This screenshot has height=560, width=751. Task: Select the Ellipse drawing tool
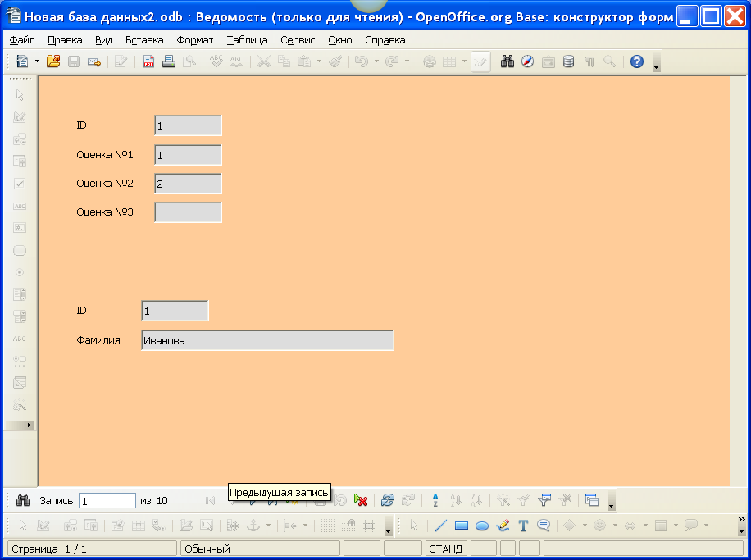(x=482, y=526)
